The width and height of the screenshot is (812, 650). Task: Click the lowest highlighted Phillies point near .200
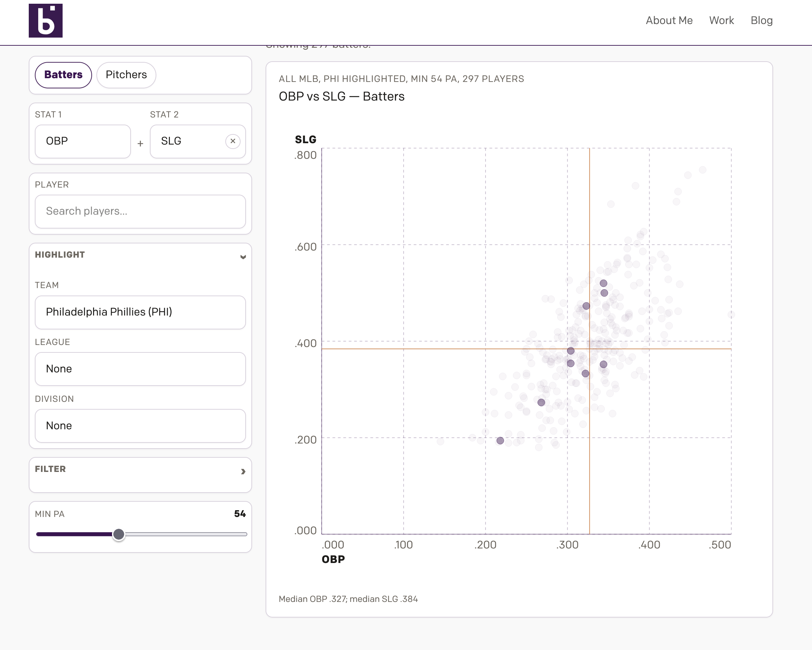[500, 440]
